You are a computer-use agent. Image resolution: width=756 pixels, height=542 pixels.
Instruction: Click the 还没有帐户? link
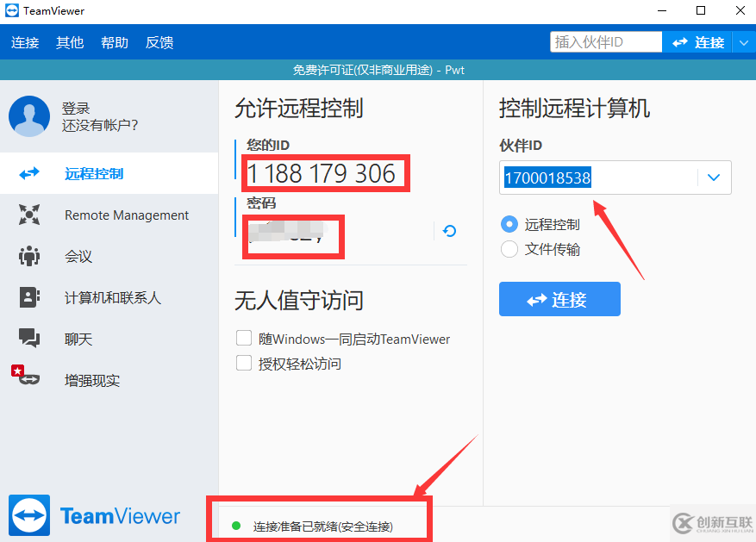[100, 125]
